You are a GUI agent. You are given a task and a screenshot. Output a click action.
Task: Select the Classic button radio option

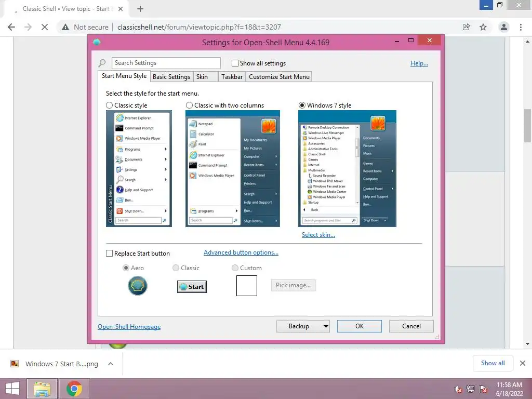point(176,268)
